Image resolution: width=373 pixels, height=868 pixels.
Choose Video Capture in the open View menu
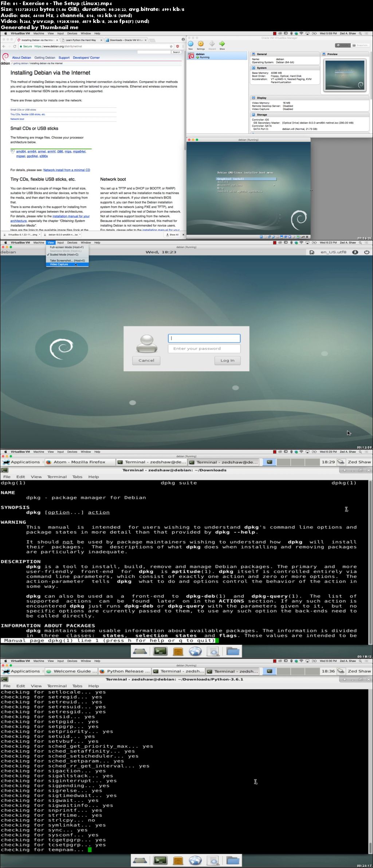click(x=67, y=264)
